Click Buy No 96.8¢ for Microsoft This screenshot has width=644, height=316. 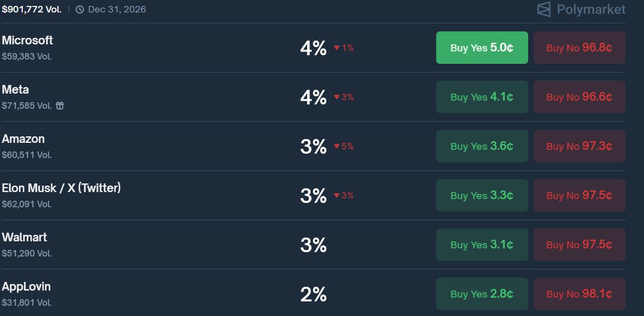(579, 48)
